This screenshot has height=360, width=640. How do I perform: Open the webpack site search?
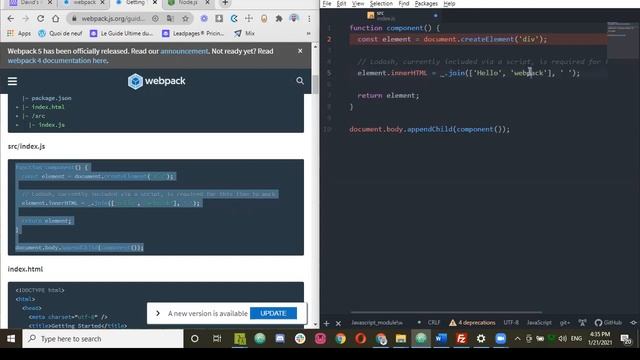click(300, 81)
